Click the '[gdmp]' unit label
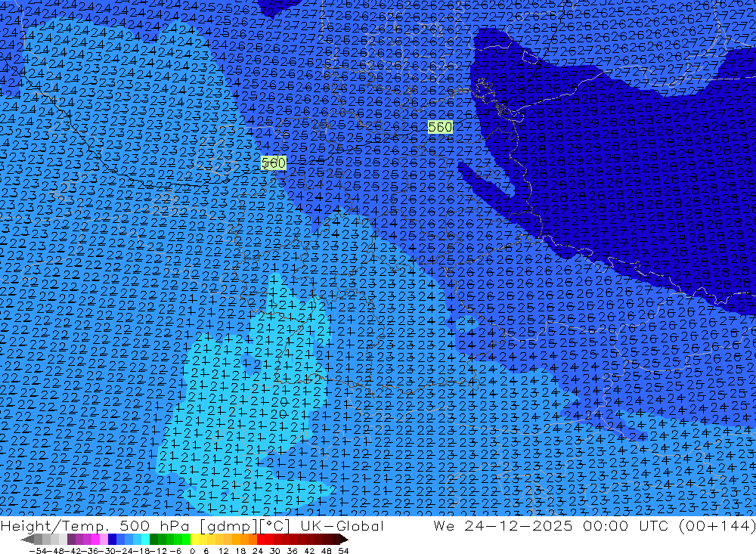This screenshot has height=554, width=756. [228, 525]
